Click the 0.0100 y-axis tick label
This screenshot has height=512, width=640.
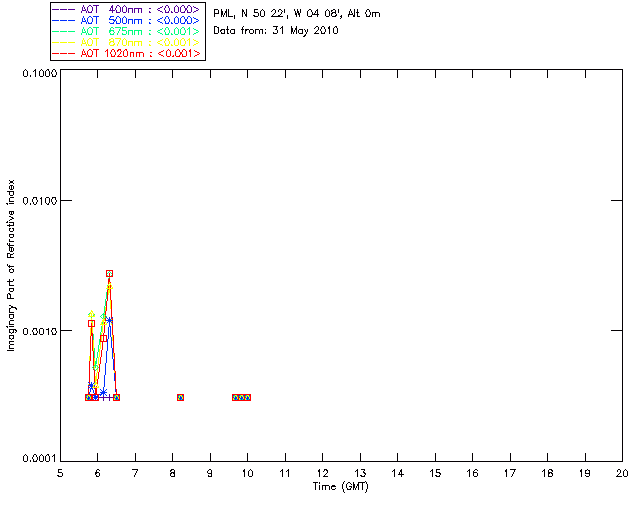[x=39, y=201]
